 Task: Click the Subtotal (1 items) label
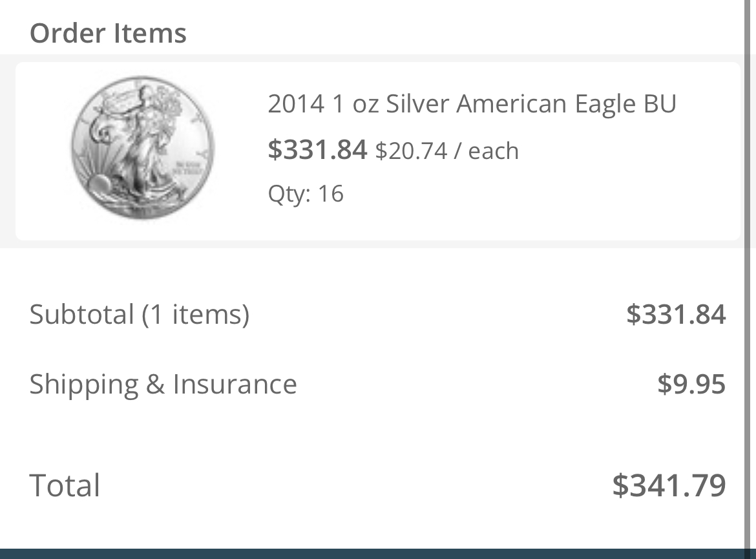click(139, 314)
